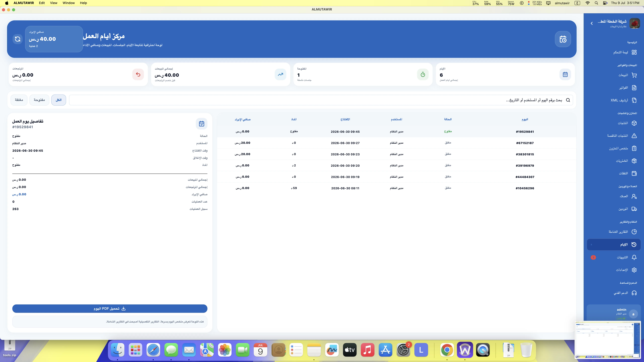Viewport: 644px width, 362px height.
Task: Click the calendar-clock icon in the header banner
Action: 563,39
